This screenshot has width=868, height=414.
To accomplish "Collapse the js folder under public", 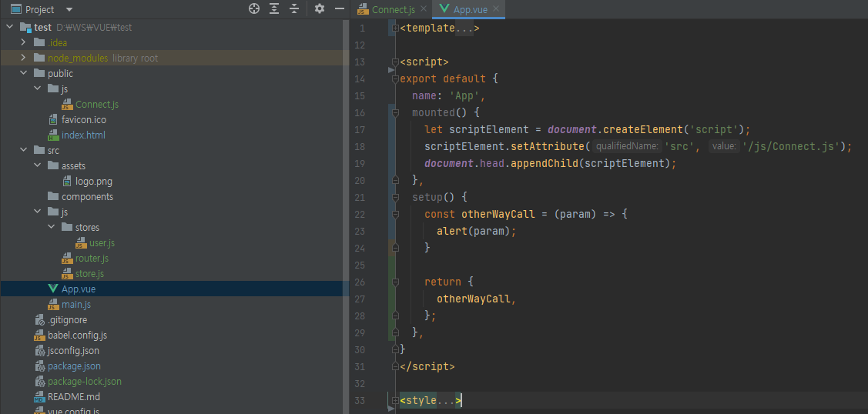I will click(x=37, y=88).
